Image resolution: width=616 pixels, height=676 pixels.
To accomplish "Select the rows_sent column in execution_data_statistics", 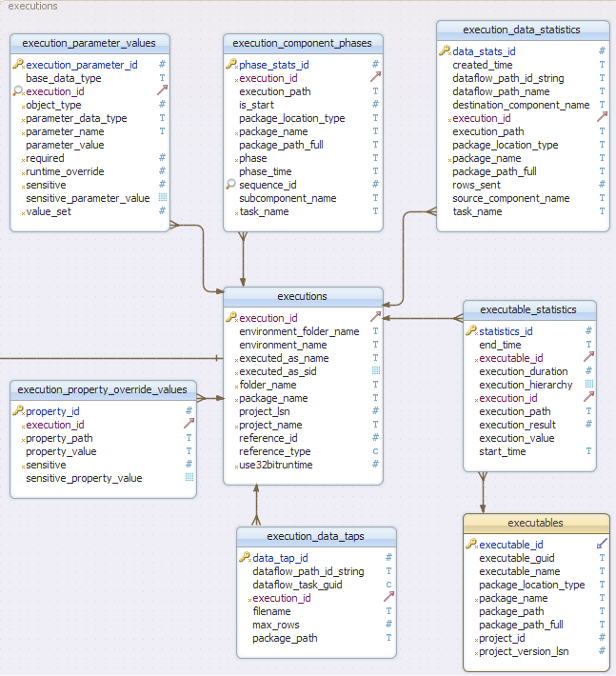I will [x=479, y=185].
